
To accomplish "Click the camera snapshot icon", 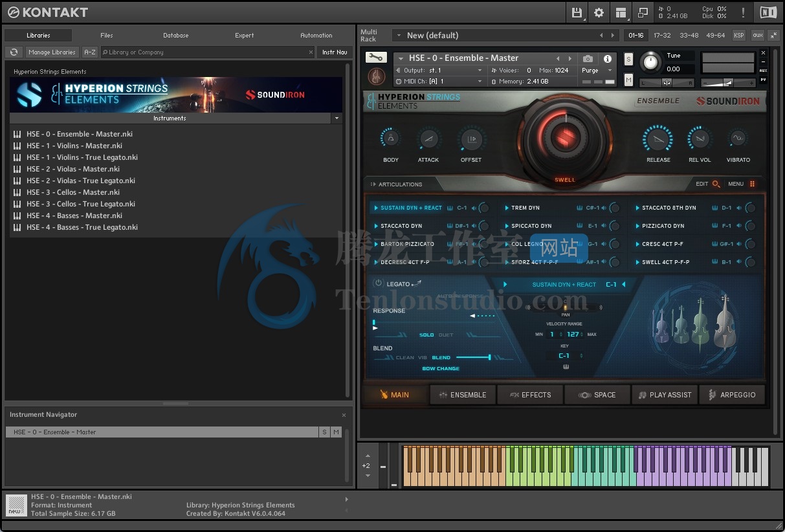I will [x=588, y=58].
